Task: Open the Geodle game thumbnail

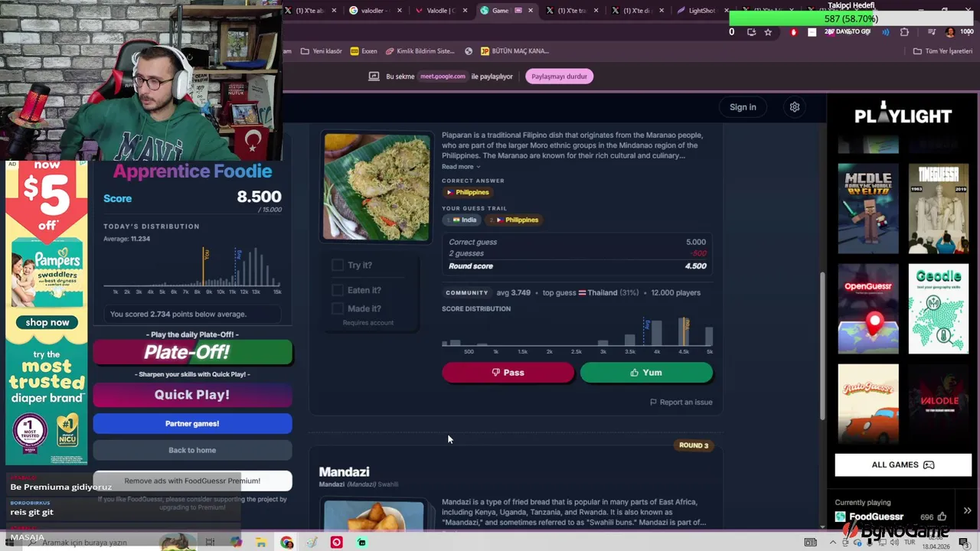Action: [x=939, y=308]
